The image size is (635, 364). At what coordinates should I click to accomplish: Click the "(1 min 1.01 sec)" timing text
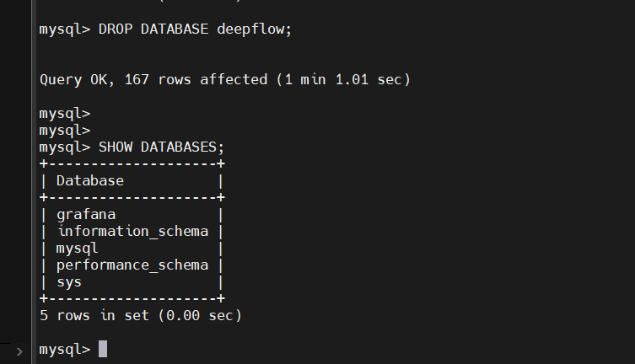click(x=342, y=80)
